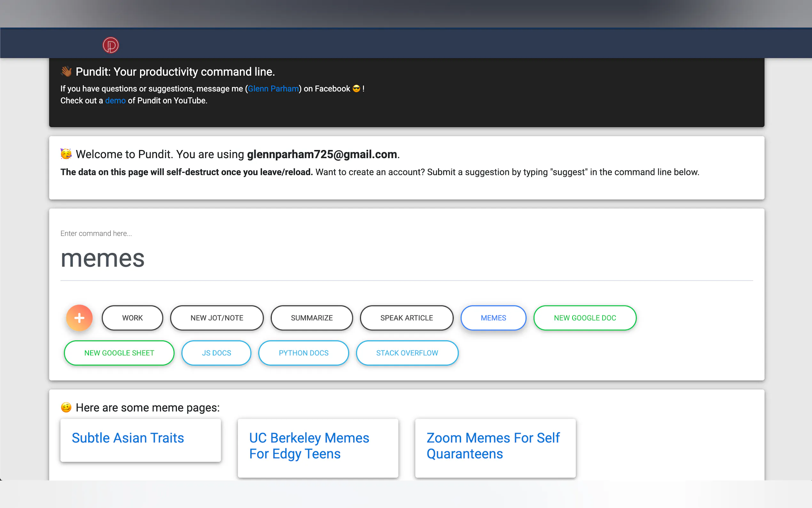Focus the command input containing memes
The height and width of the screenshot is (508, 812).
(x=407, y=258)
